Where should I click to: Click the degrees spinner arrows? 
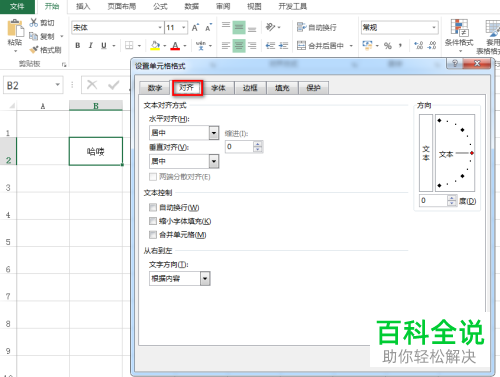pos(452,201)
